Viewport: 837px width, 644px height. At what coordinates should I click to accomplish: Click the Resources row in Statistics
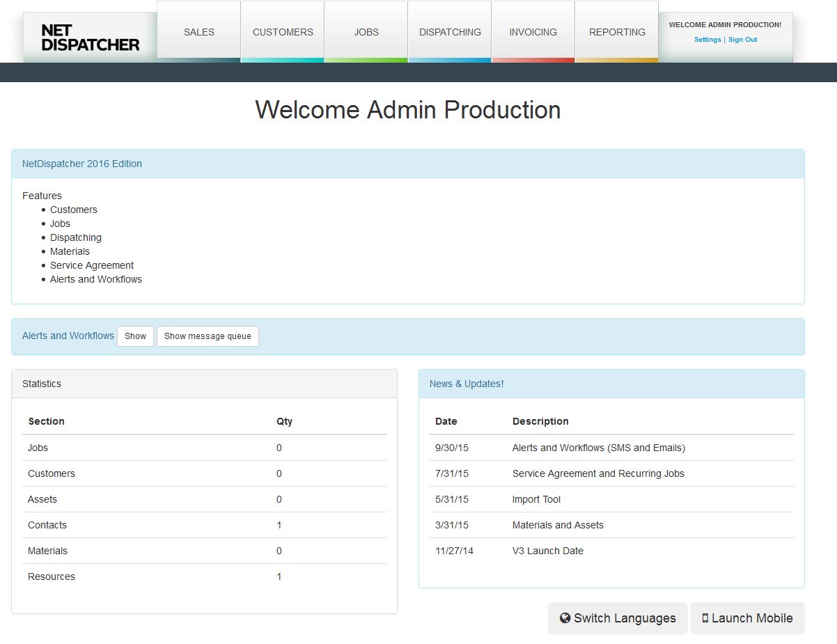[204, 576]
